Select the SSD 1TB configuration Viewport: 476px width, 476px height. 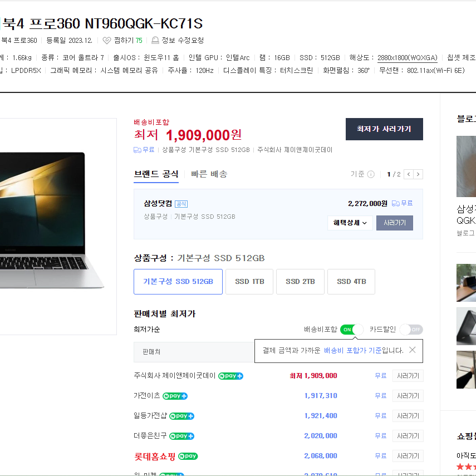249,282
